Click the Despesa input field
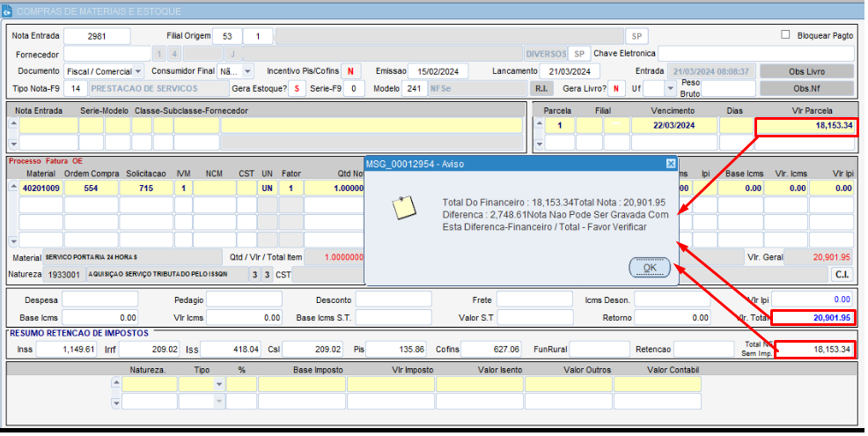 point(99,299)
